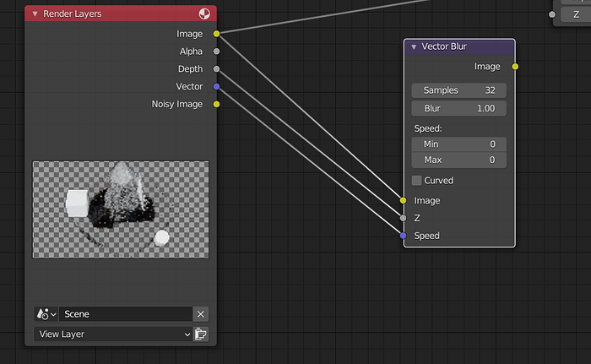The width and height of the screenshot is (591, 364).
Task: Click the Render Layers Image output socket
Action: coord(216,34)
